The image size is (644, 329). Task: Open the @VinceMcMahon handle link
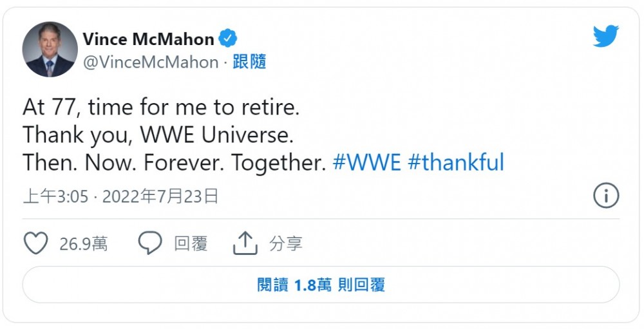click(151, 62)
